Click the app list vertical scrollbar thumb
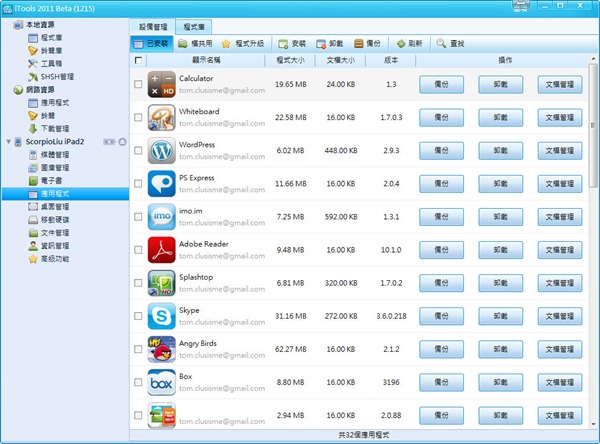Image resolution: width=600 pixels, height=444 pixels. click(x=593, y=125)
